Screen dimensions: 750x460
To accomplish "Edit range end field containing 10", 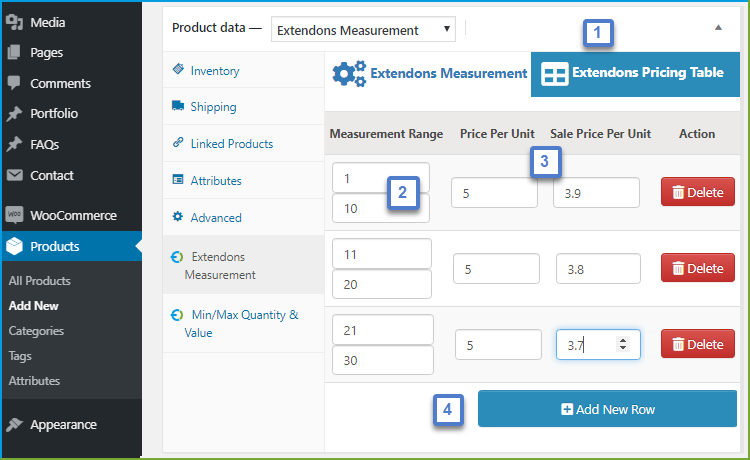I will [x=381, y=208].
